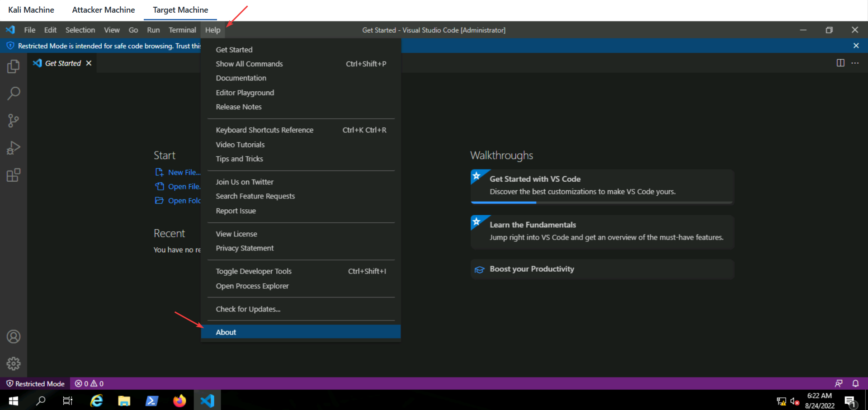Image resolution: width=868 pixels, height=410 pixels.
Task: Open Learn the Fundamentals walkthrough
Action: tap(602, 232)
